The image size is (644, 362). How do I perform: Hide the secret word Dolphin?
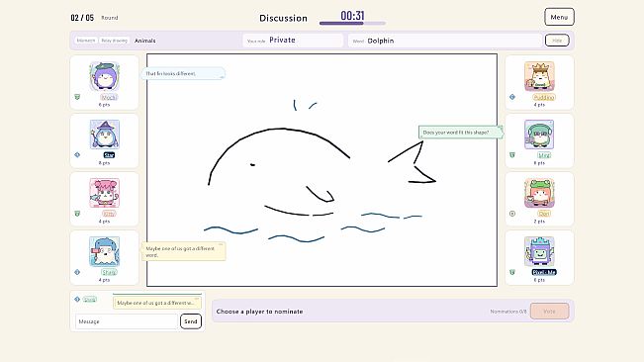pos(557,41)
